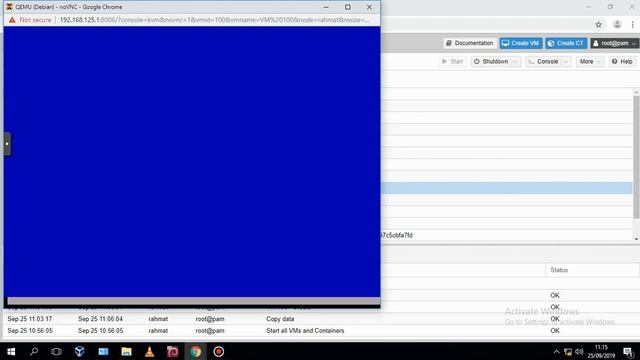Screen dimensions: 640x360
Task: Open the VM Console button
Action: [x=543, y=62]
